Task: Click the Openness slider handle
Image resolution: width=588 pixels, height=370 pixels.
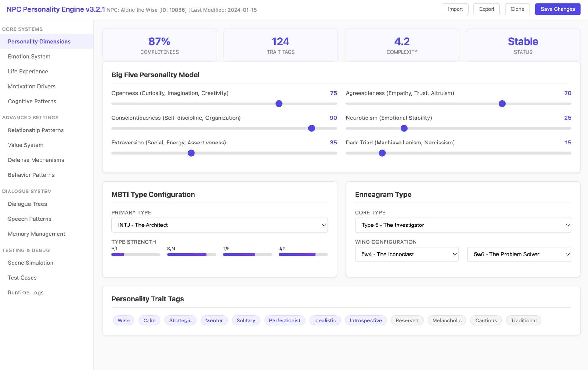Action: [279, 104]
